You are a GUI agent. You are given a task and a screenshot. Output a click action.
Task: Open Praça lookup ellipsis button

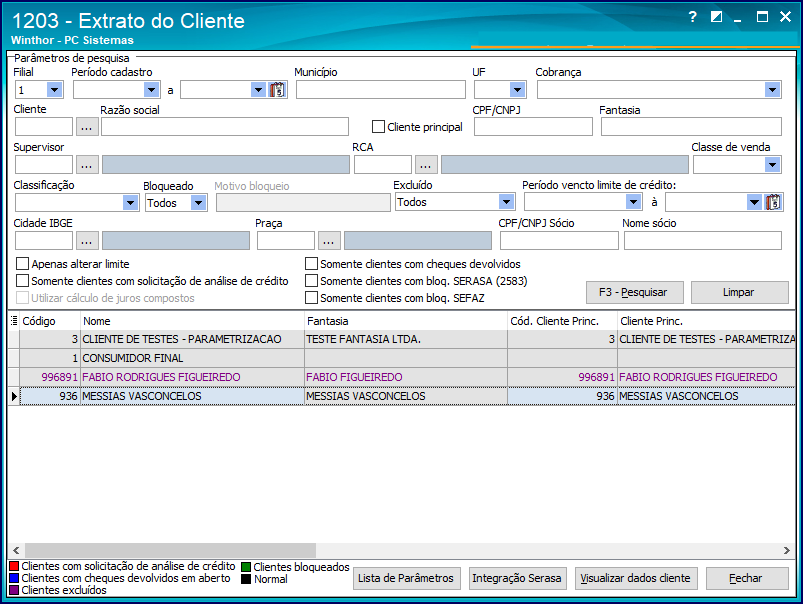[329, 241]
